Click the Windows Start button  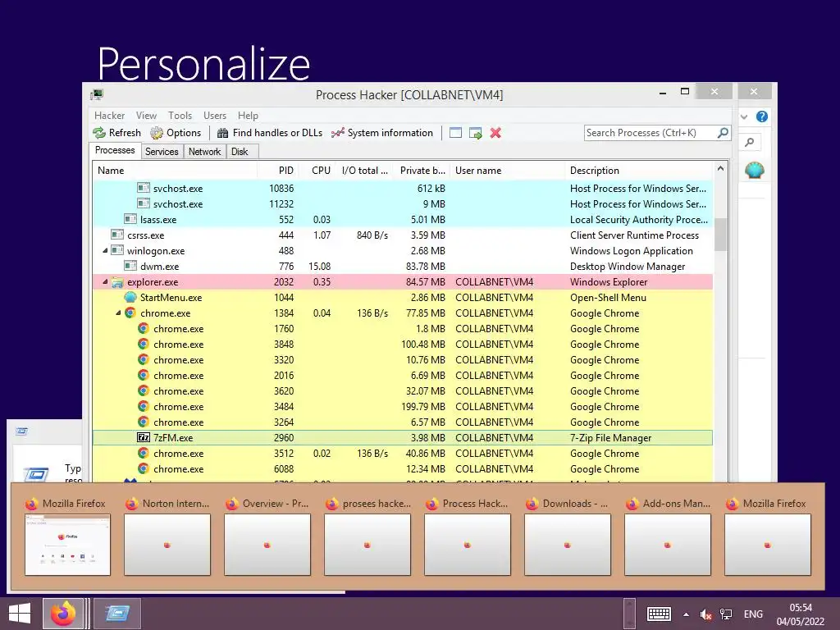pos(20,614)
